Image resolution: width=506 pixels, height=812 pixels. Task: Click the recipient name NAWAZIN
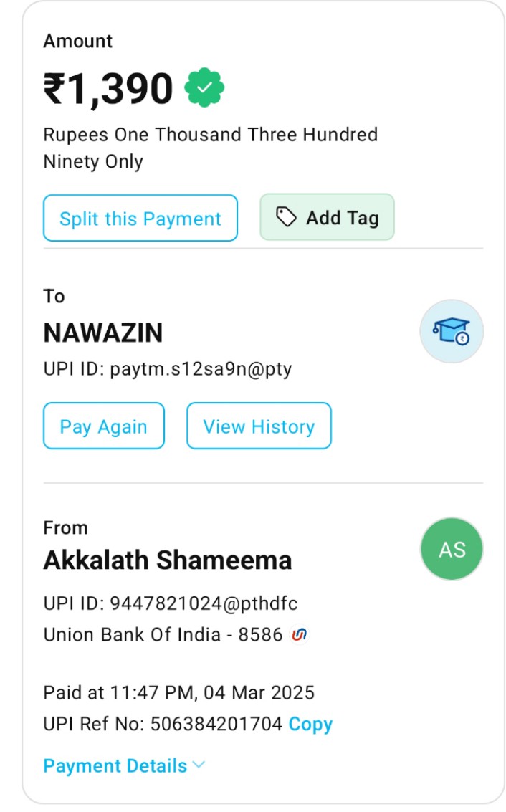point(103,333)
